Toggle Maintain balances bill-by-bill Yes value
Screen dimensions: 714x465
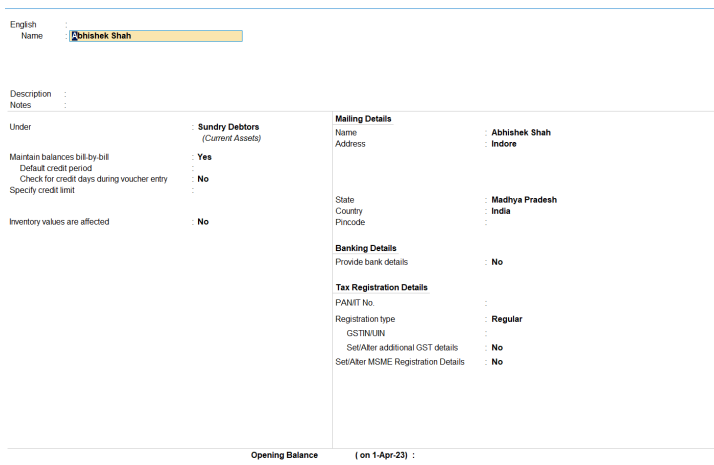point(204,157)
